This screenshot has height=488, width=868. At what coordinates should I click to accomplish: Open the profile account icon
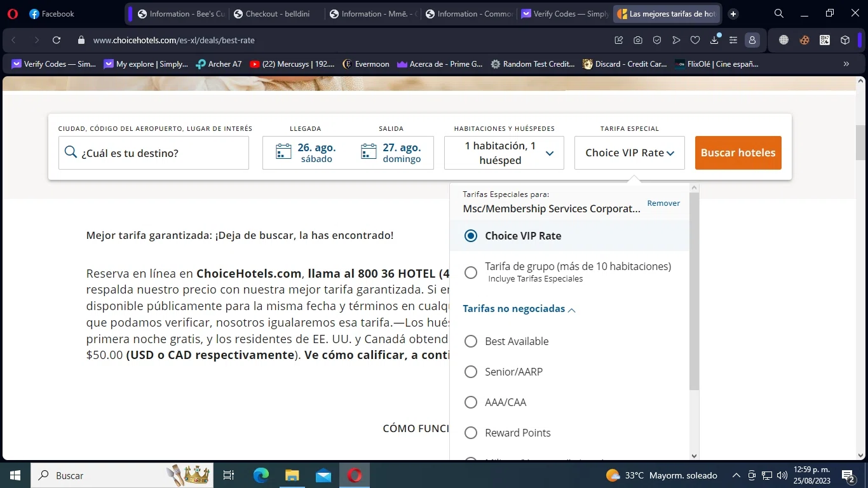click(752, 40)
